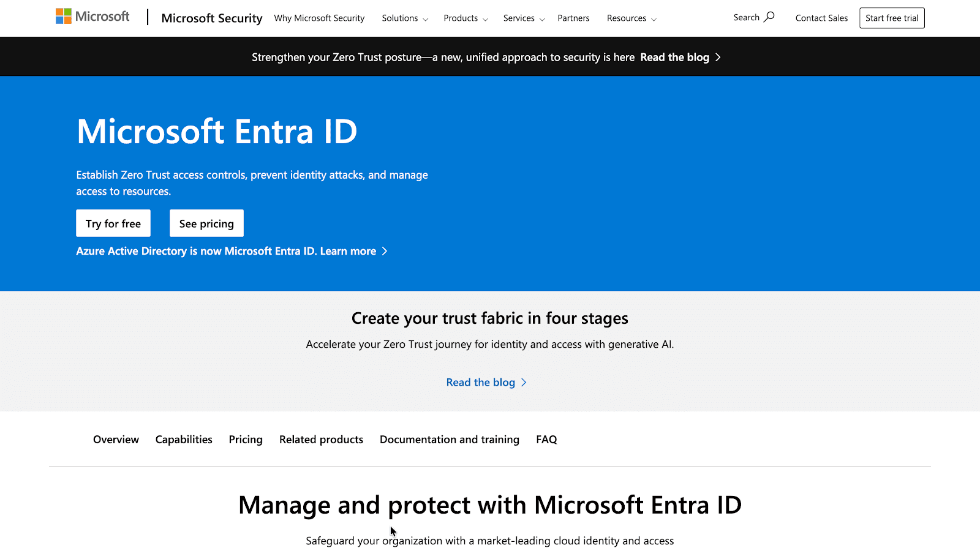Screen dimensions: 980x551
Task: Click the See pricing button
Action: 206,223
